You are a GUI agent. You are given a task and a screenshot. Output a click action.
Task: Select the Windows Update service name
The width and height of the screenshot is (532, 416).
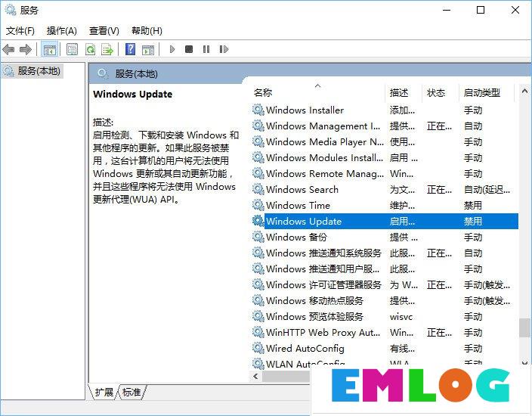[x=304, y=222]
